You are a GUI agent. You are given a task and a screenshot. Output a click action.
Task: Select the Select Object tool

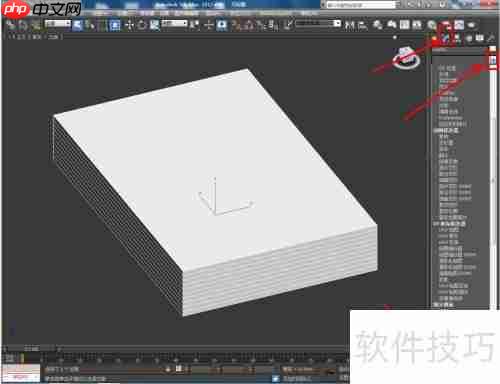[77, 25]
